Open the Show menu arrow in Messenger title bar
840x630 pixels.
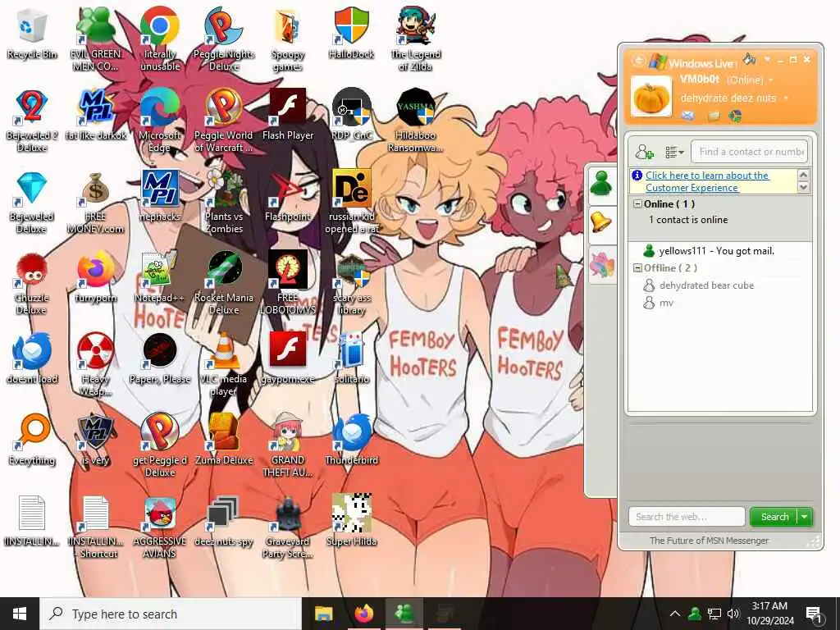(x=767, y=59)
